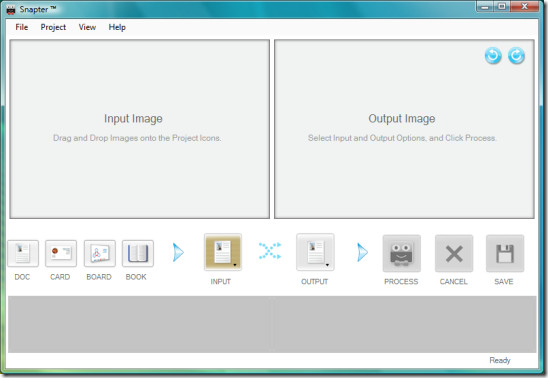Select the CARD project icon

pos(61,253)
